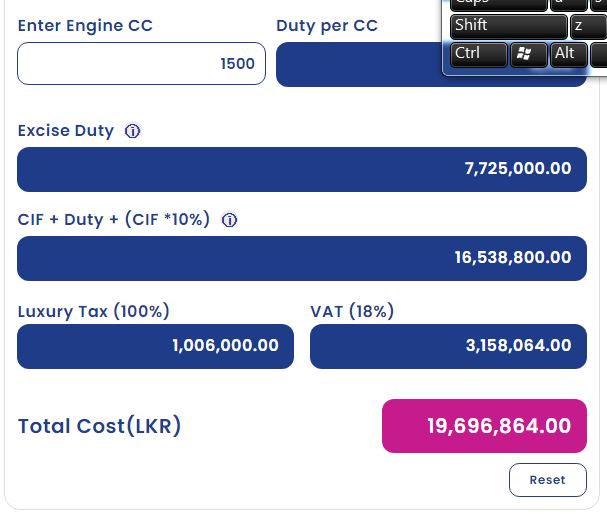The width and height of the screenshot is (607, 514).
Task: Click the Luxury Tax (100%) label
Action: coord(93,311)
